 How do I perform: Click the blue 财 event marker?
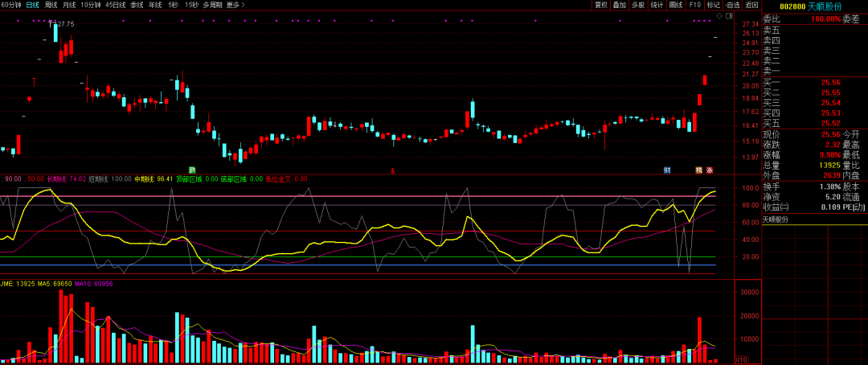667,170
